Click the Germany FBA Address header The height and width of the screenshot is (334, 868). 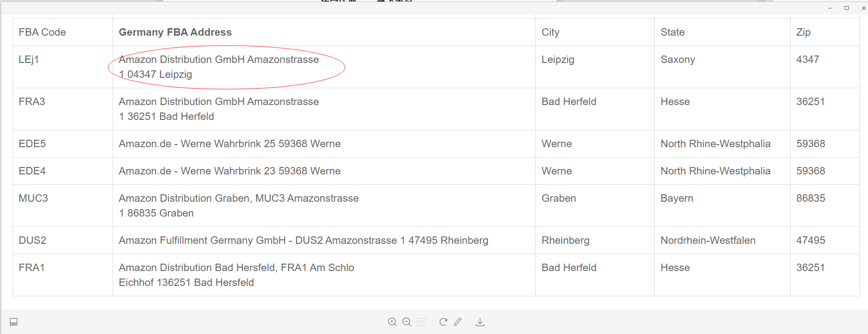pos(175,32)
